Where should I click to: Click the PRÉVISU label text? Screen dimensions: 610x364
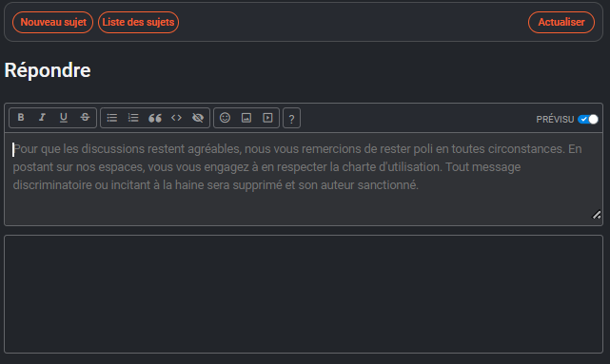tap(555, 119)
